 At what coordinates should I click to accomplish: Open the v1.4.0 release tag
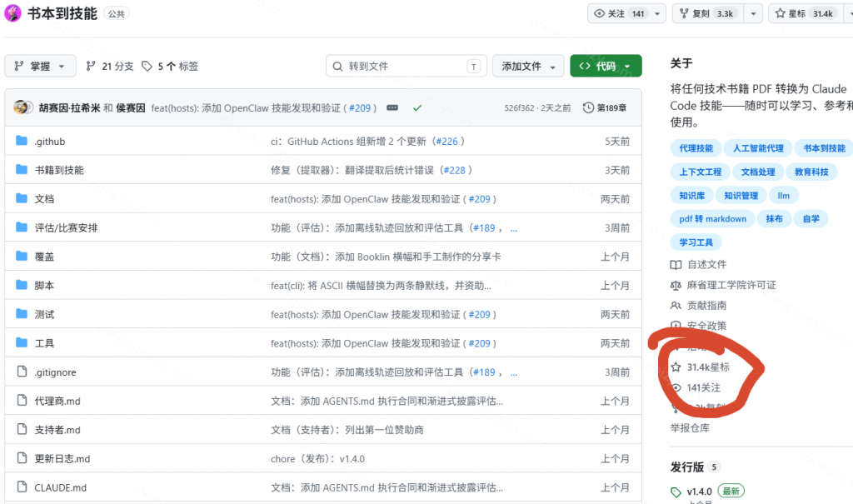(x=699, y=492)
